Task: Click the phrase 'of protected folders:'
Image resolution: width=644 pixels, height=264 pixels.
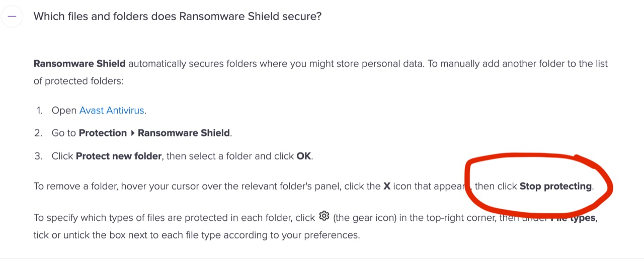Action: (78, 81)
